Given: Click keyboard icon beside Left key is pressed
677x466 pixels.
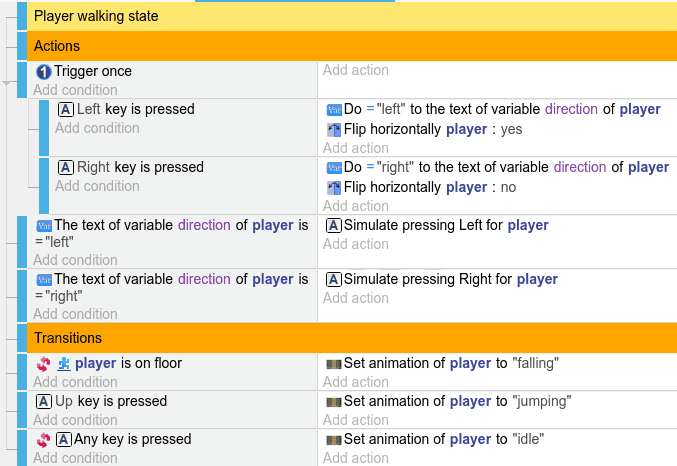Looking at the screenshot, I should pos(66,110).
